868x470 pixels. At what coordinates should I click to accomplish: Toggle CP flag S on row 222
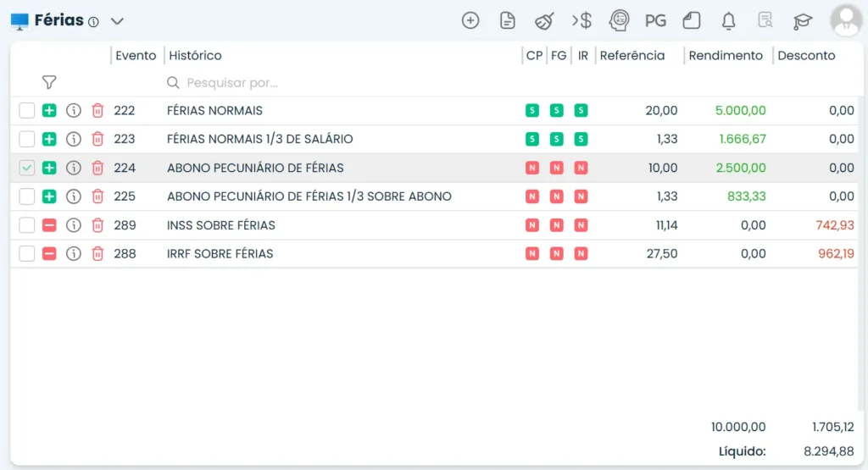click(532, 111)
